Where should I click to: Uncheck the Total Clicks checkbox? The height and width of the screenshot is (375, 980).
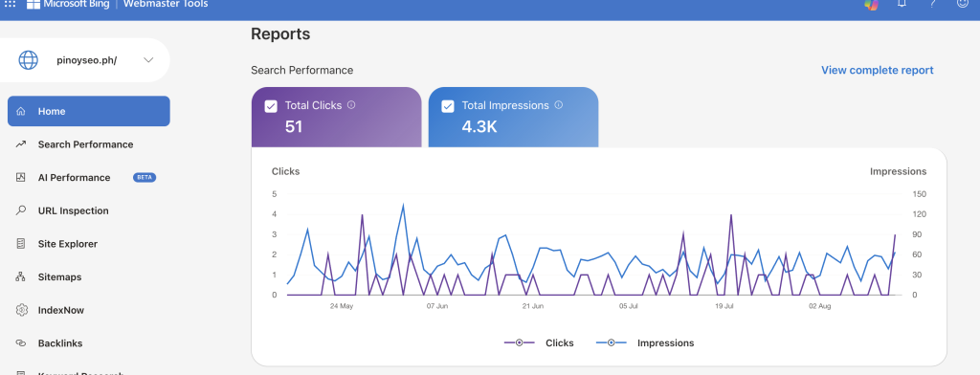[x=271, y=106]
